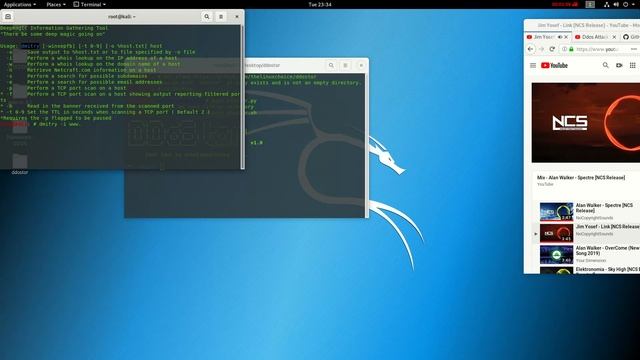The image size is (640, 360).
Task: Close the Jim Yosef browser tab
Action: click(566, 37)
